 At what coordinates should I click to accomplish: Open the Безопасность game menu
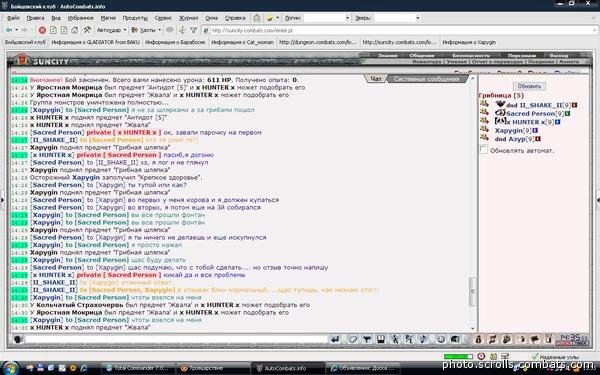point(471,55)
